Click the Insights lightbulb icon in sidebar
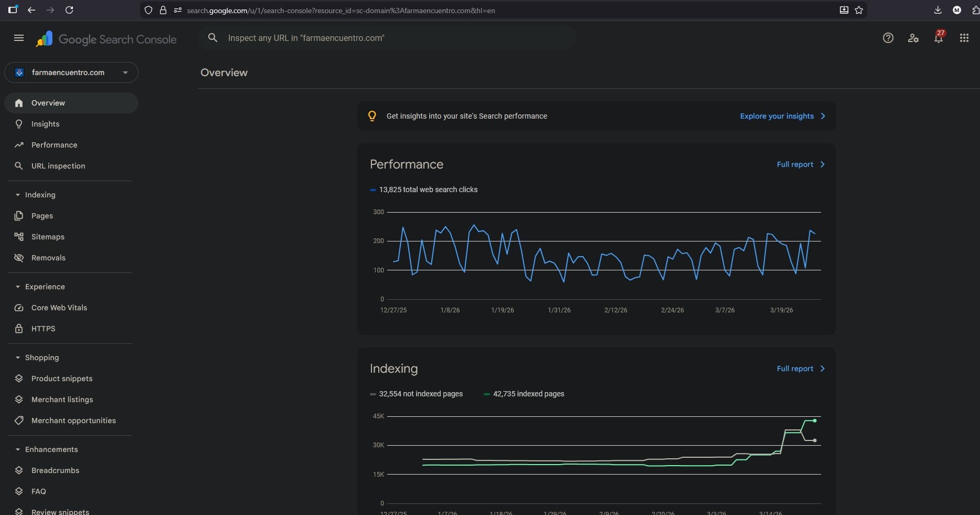Image resolution: width=980 pixels, height=515 pixels. click(x=19, y=124)
